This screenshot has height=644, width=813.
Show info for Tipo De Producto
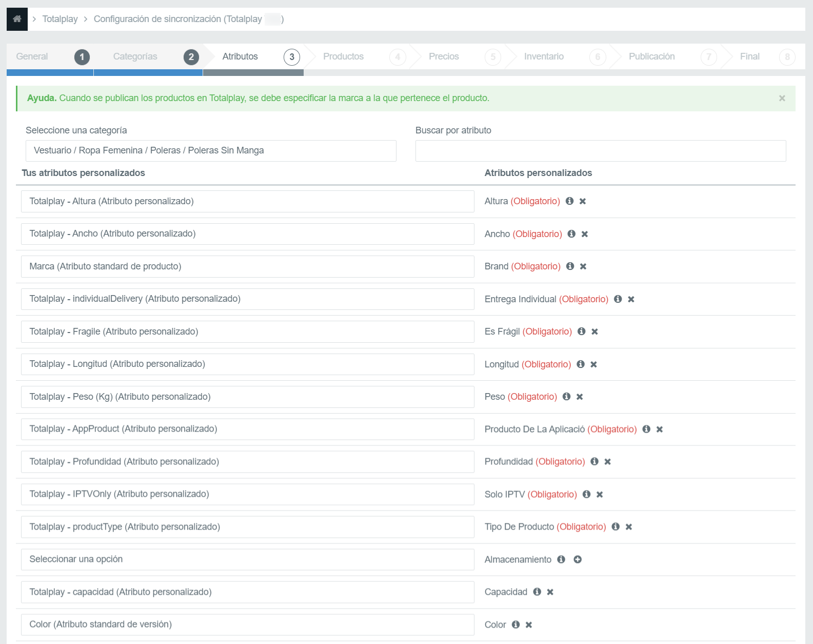[x=616, y=527]
